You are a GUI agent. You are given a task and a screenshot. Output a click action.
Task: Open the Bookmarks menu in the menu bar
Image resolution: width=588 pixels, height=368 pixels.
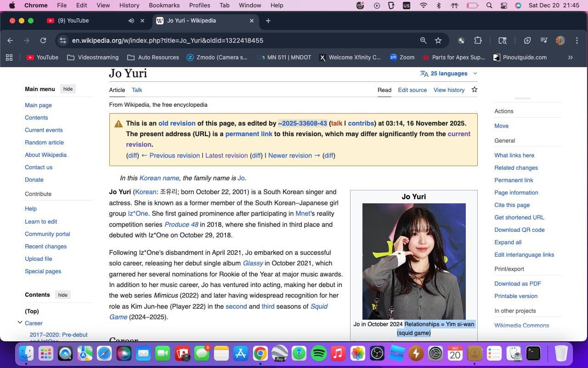click(164, 5)
